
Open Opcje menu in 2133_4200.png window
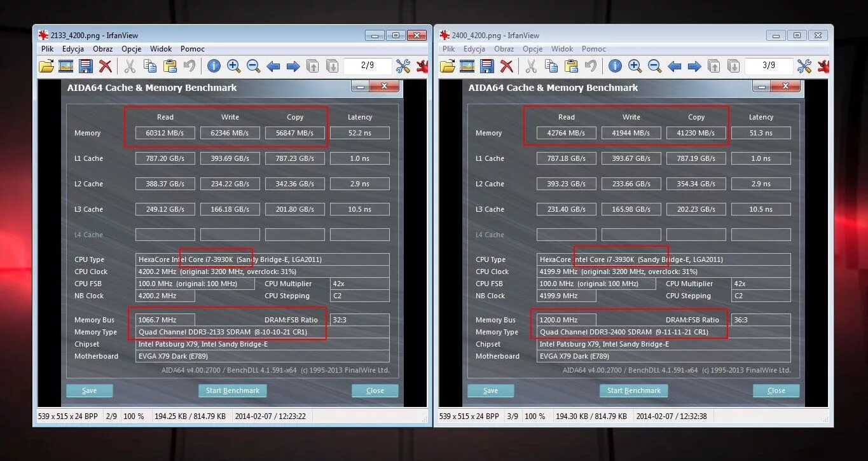point(131,49)
